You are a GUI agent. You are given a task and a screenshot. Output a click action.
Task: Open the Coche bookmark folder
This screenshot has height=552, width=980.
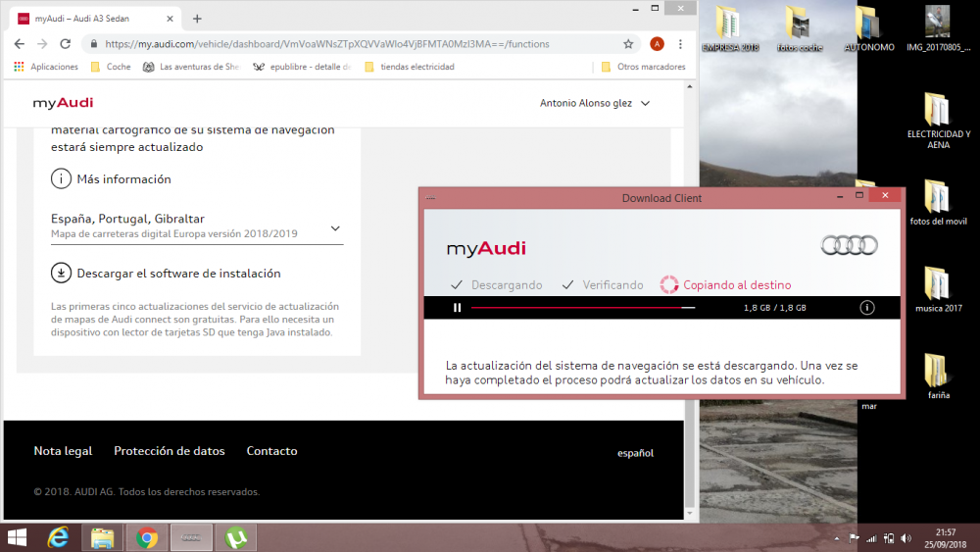(111, 67)
